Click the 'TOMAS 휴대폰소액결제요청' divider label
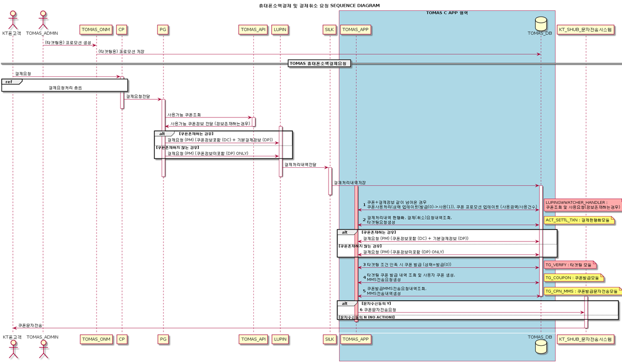 319,63
